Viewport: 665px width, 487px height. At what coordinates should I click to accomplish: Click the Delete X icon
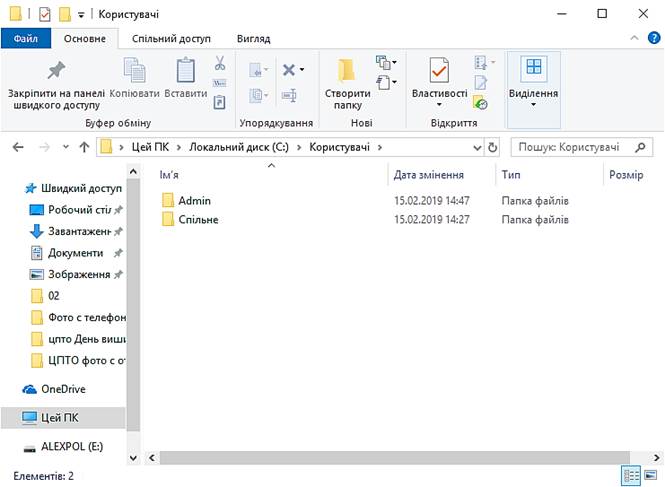(289, 70)
